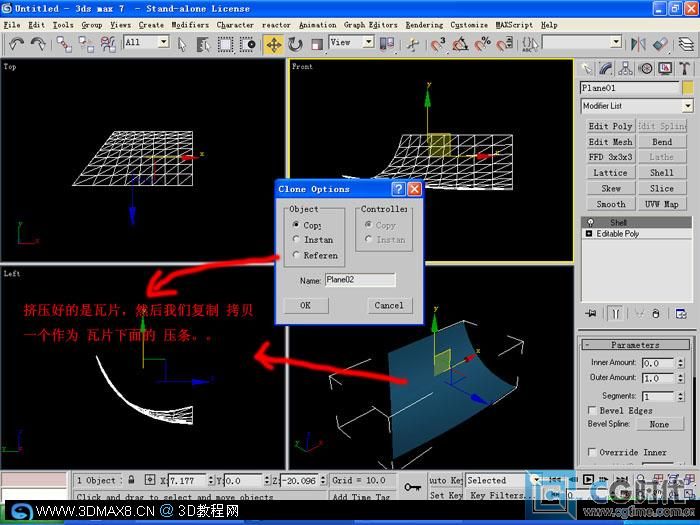Image resolution: width=700 pixels, height=525 pixels.
Task: Select the Copy radio button under Object
Action: pos(296,224)
